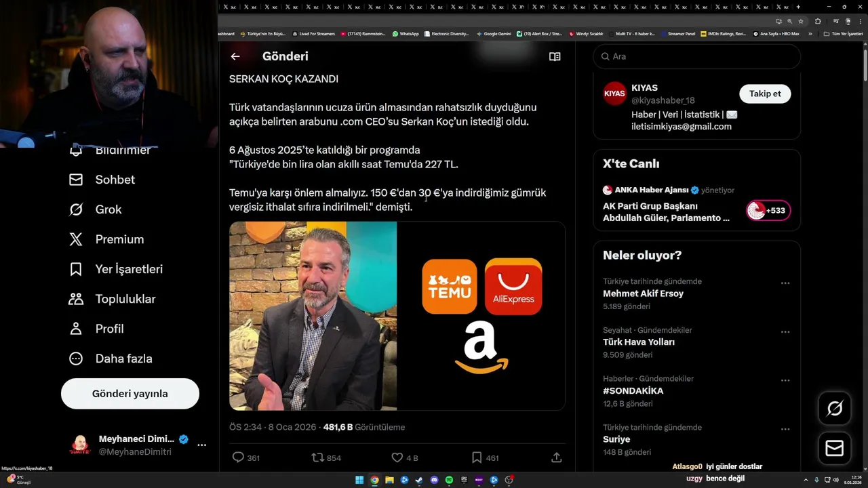Screen dimensions: 868x488
Task: Open Epic Games Launcher from the taskbar
Action: coord(464,480)
